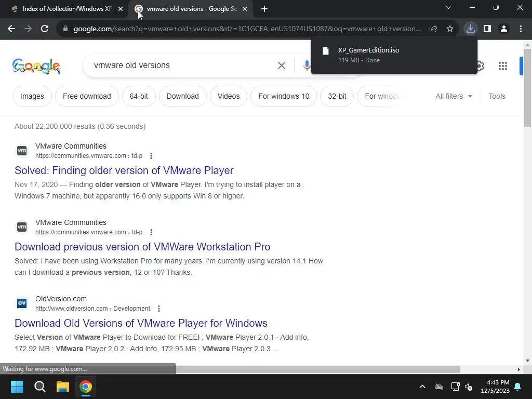
Task: Open File Explorer from the taskbar
Action: click(x=63, y=387)
